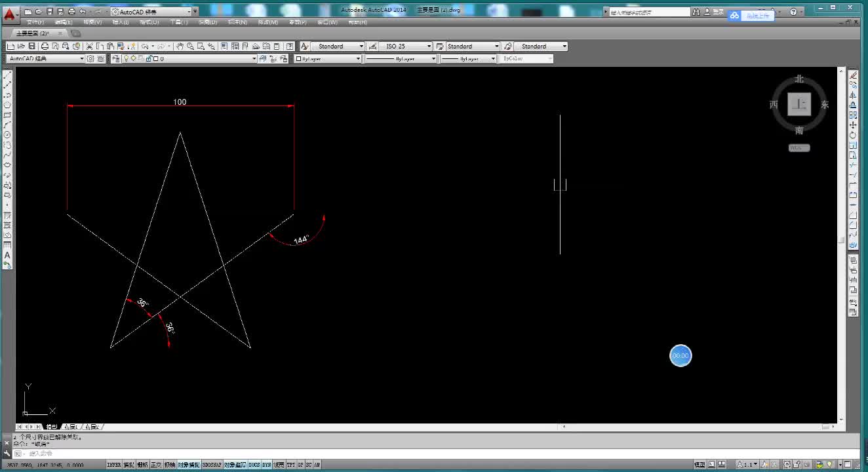Image resolution: width=868 pixels, height=472 pixels.
Task: Open the ByLayer color control dropdown
Action: click(328, 58)
